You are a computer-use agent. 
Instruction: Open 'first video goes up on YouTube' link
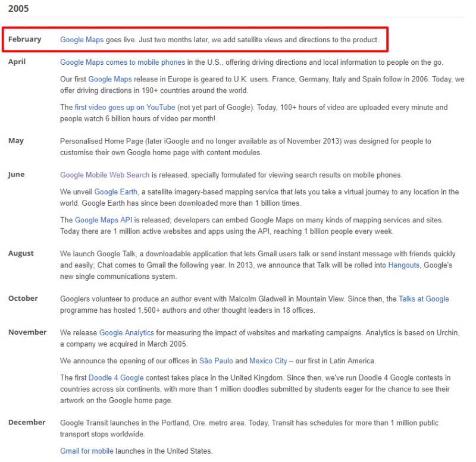(125, 108)
